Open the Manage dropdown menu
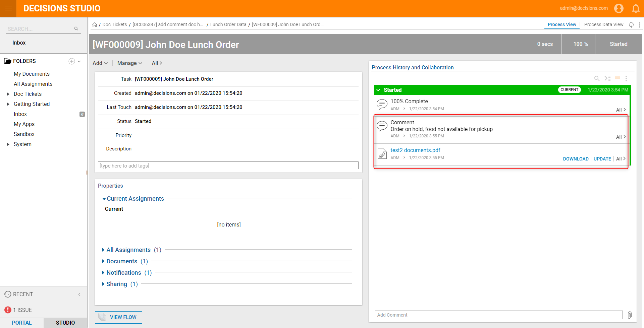 tap(130, 63)
